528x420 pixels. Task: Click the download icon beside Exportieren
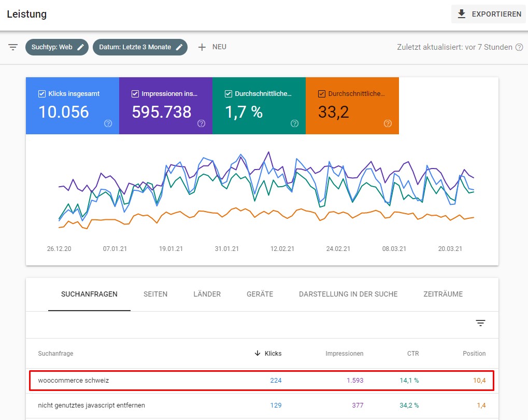tap(461, 14)
